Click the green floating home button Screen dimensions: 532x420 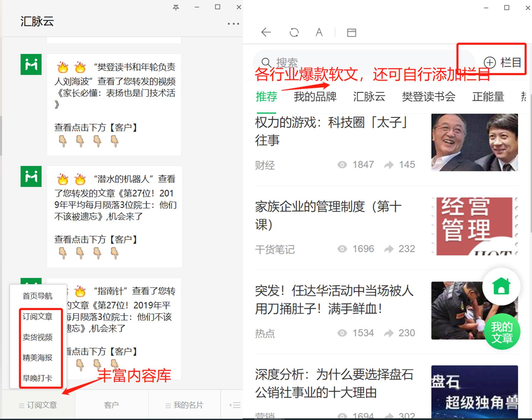pos(501,286)
